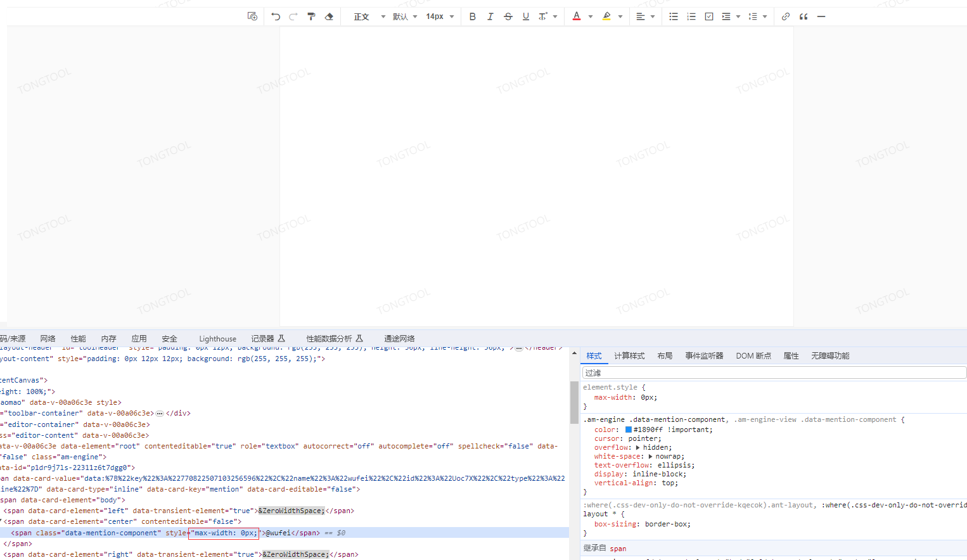The width and height of the screenshot is (967, 560).
Task: Insert a task list checkbox
Action: pyautogui.click(x=708, y=16)
